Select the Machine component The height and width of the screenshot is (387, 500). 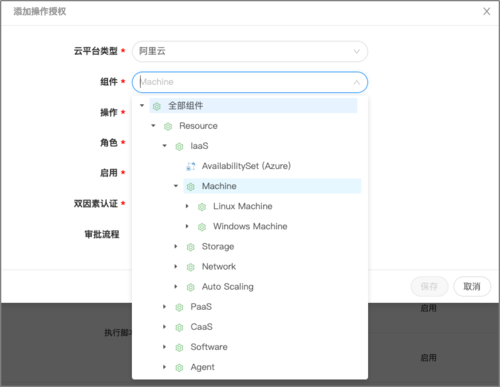219,186
